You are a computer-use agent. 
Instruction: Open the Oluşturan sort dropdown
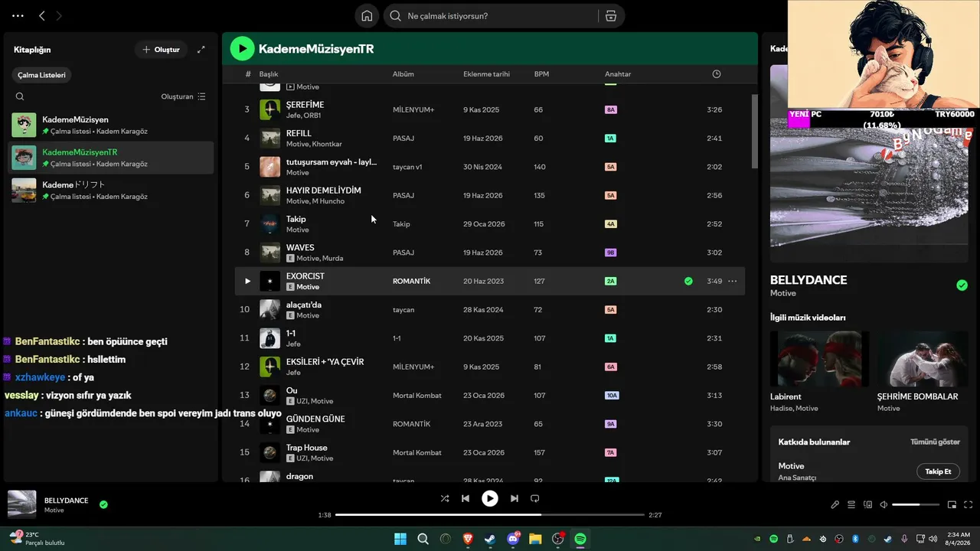[184, 96]
